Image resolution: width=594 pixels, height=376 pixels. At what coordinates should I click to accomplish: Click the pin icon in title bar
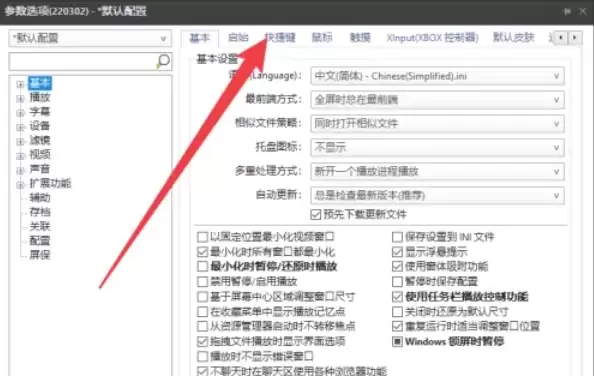click(567, 11)
